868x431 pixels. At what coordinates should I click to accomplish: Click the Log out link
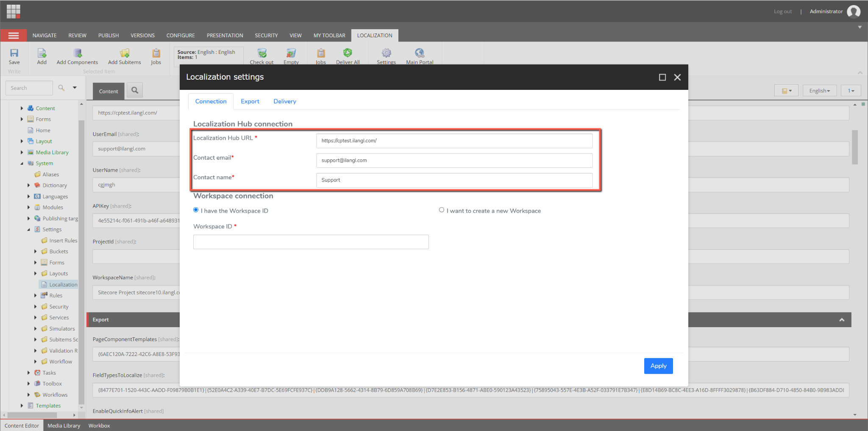pos(782,11)
